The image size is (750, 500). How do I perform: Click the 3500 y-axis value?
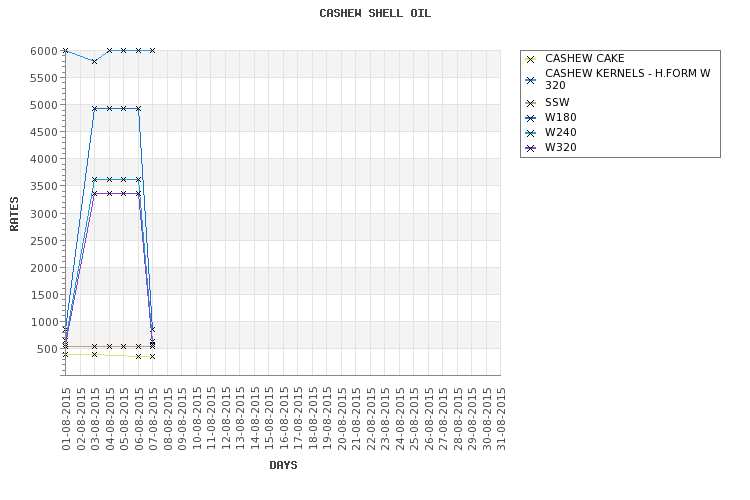44,187
